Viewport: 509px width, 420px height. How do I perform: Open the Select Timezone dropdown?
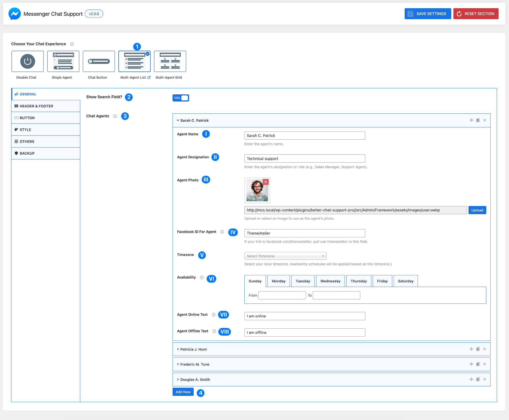coord(285,256)
